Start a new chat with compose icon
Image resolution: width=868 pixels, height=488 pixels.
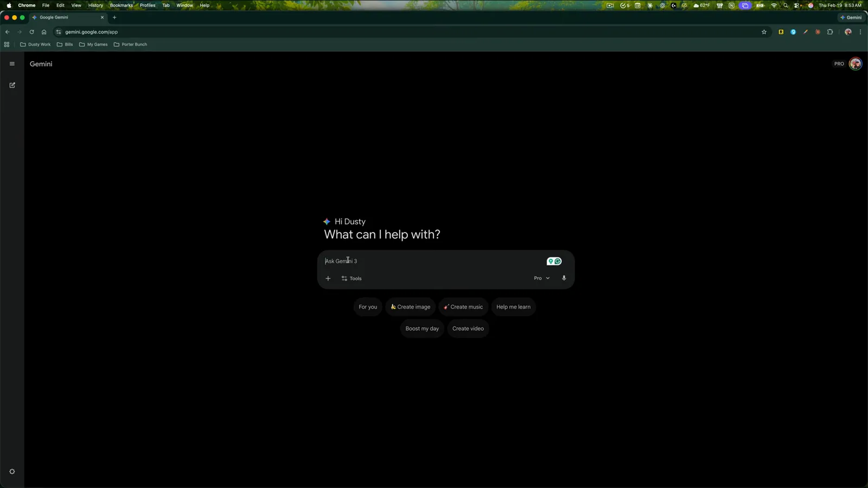coord(12,85)
